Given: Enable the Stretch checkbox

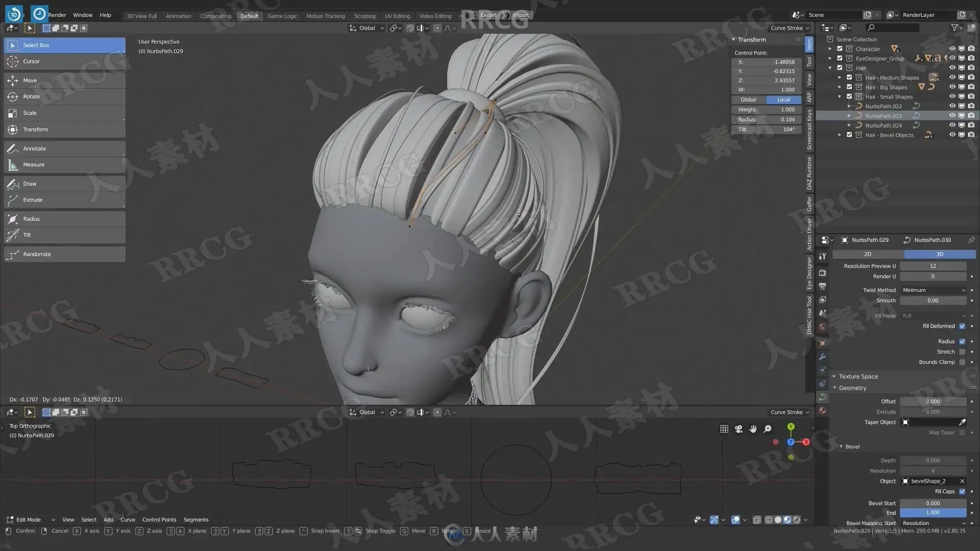Looking at the screenshot, I should (962, 352).
